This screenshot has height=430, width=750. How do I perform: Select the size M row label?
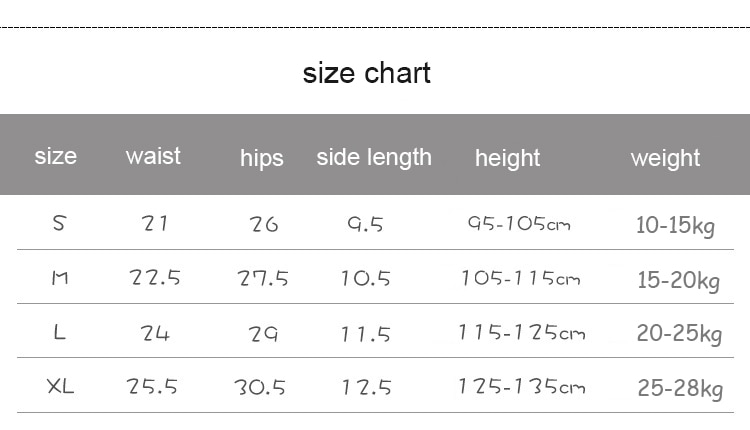tap(60, 277)
